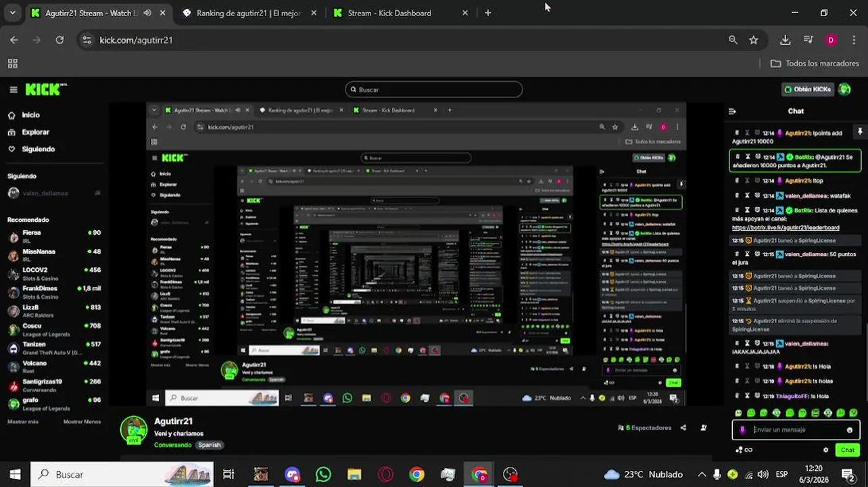Bookmark this page with the star icon
This screenshot has width=868, height=487.
coord(754,40)
